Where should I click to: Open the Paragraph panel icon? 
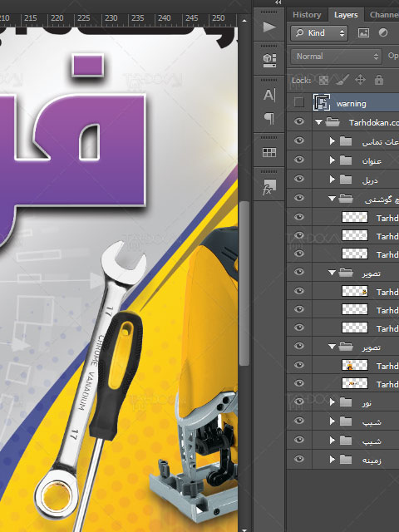(x=269, y=118)
